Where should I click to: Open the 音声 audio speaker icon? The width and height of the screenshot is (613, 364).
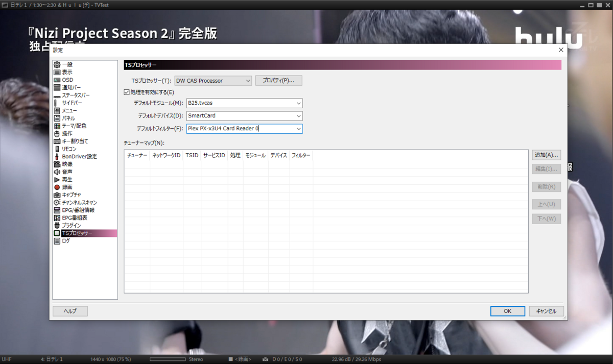[57, 172]
